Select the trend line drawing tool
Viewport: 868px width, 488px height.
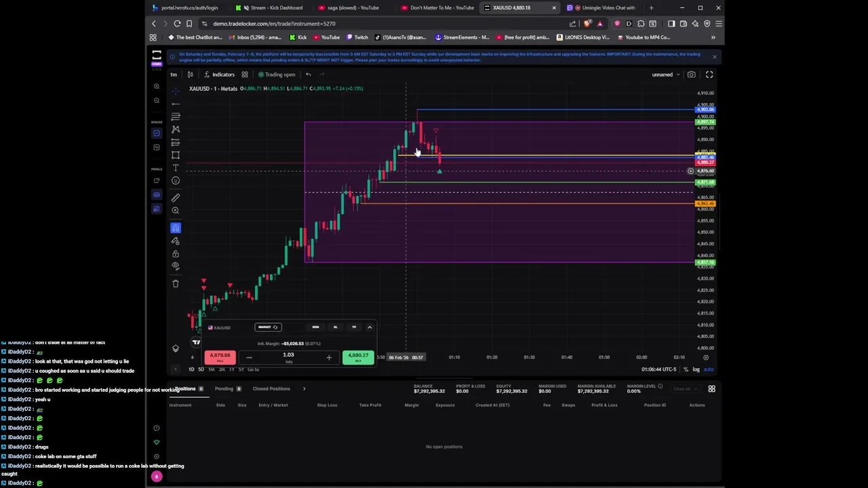(176, 104)
